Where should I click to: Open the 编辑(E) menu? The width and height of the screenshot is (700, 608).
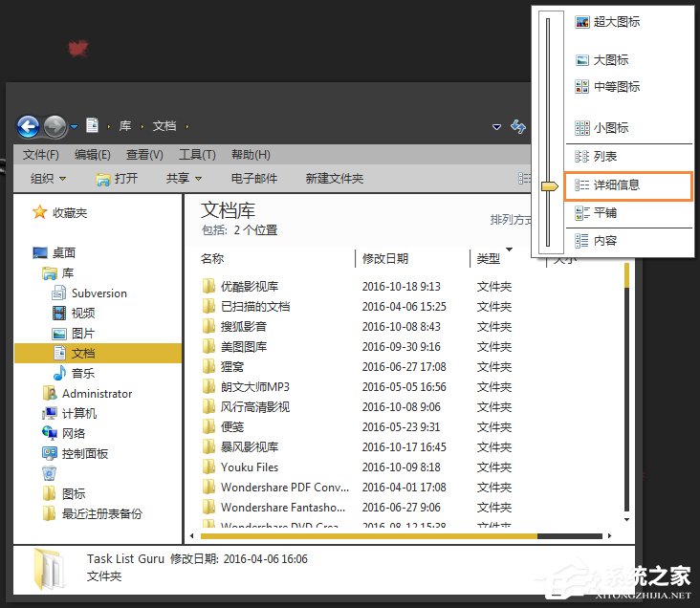click(93, 155)
